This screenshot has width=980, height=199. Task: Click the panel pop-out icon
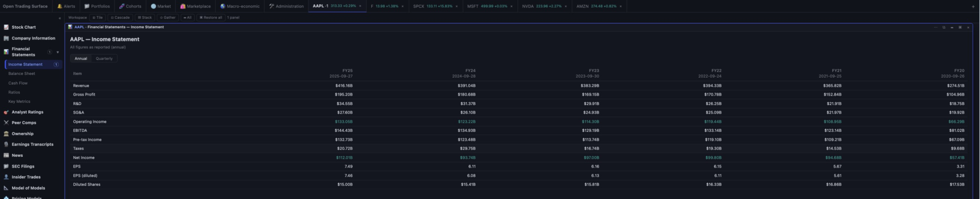coord(944,27)
